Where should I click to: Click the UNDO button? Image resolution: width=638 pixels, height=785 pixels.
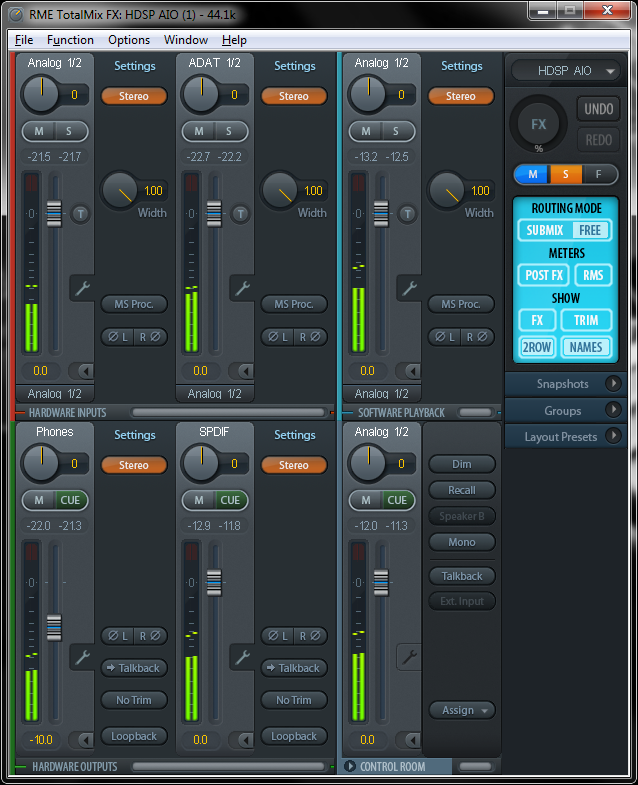(x=598, y=109)
